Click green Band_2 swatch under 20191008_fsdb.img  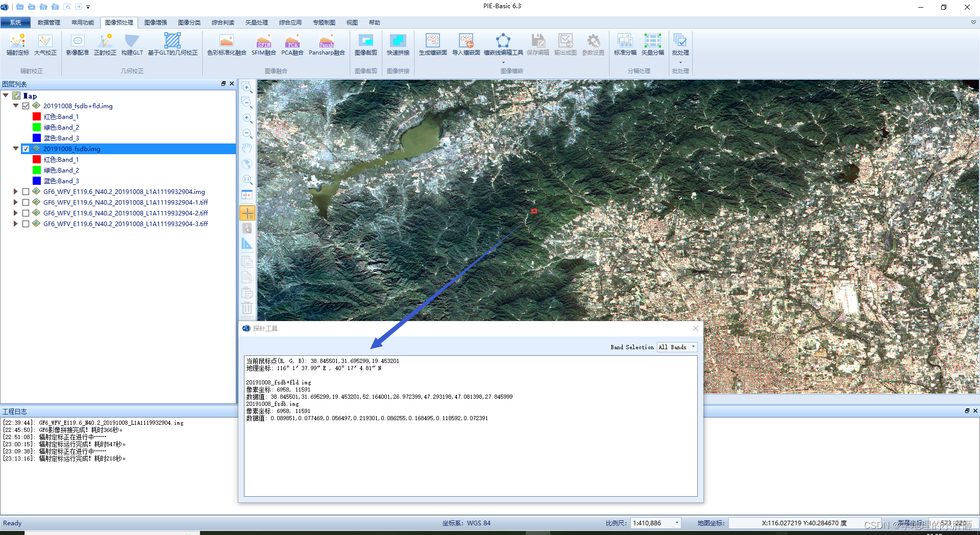pos(37,170)
